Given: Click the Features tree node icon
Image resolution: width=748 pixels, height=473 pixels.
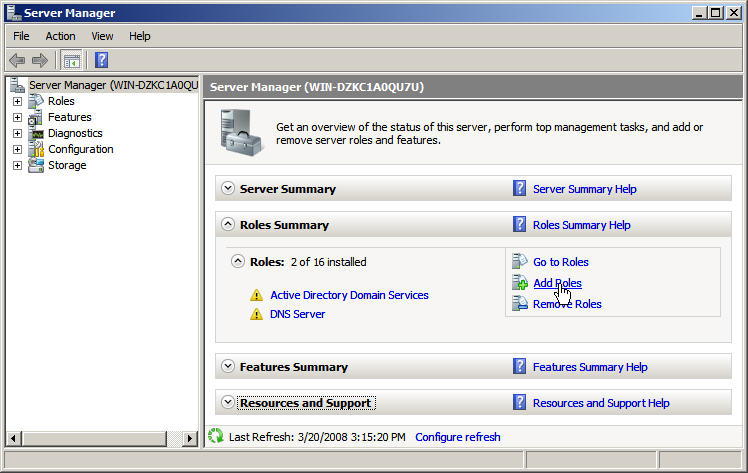Looking at the screenshot, I should (x=36, y=117).
